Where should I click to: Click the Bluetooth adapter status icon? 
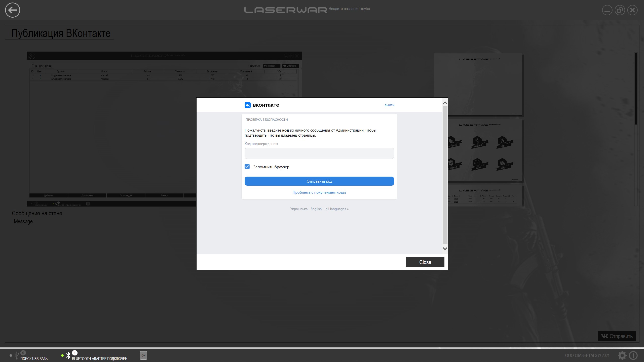[x=68, y=355]
